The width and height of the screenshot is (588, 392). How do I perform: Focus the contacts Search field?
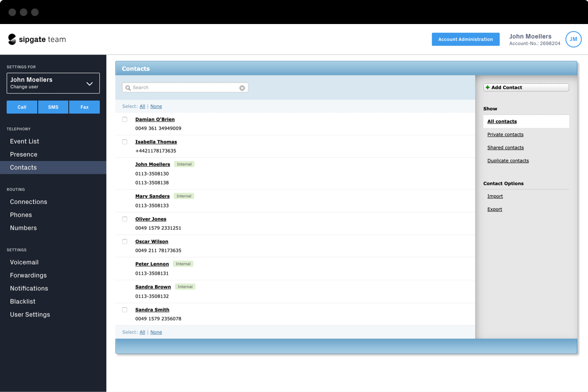185,88
